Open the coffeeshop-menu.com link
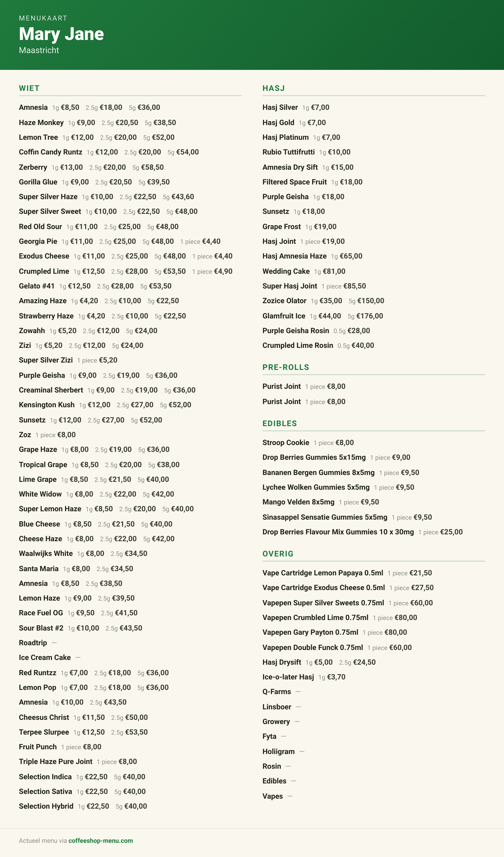The width and height of the screenshot is (504, 857). click(101, 840)
